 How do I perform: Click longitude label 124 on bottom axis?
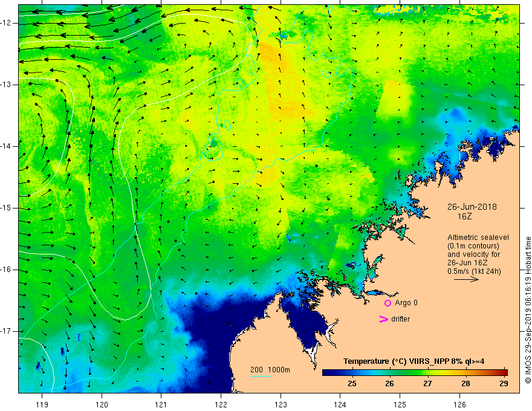[340, 404]
